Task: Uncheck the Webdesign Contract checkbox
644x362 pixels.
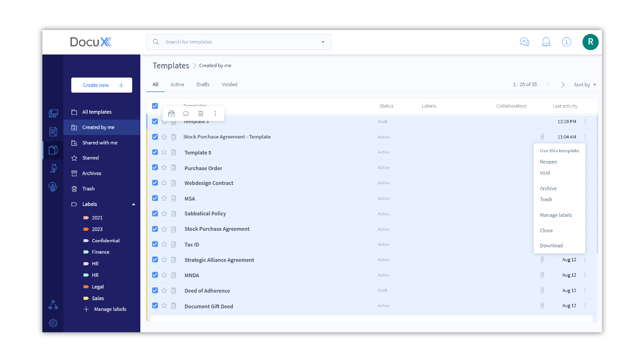Action: 155,183
